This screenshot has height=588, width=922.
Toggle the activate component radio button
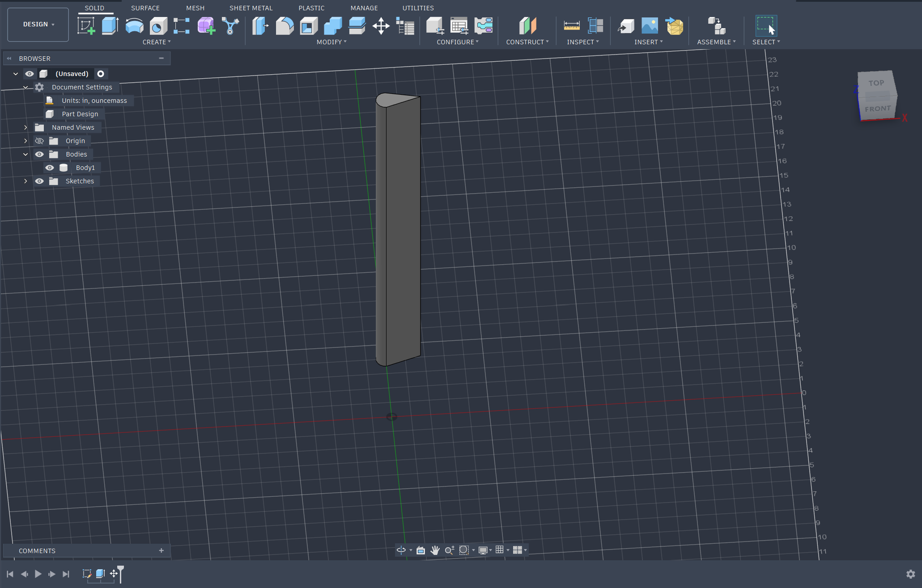[101, 74]
